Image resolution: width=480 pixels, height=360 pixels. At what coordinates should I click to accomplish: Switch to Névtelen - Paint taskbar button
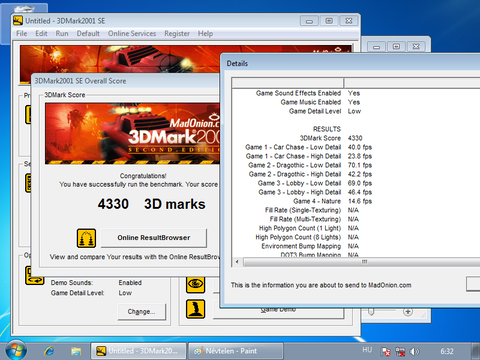(236, 351)
